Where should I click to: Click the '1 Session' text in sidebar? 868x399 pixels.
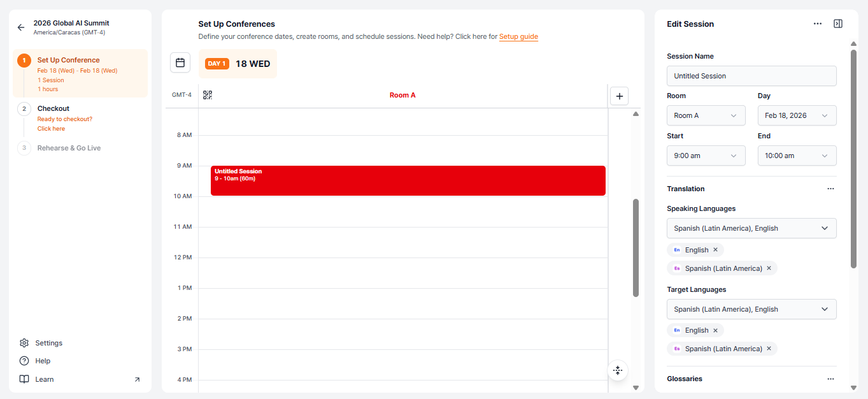pos(51,80)
